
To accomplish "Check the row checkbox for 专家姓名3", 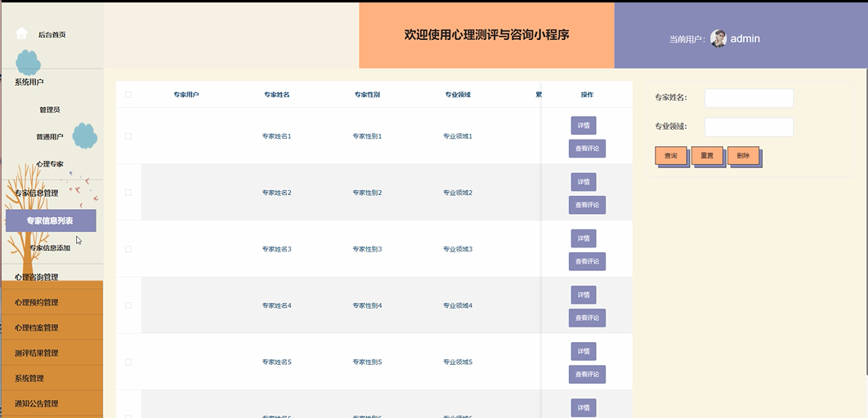I will 128,249.
